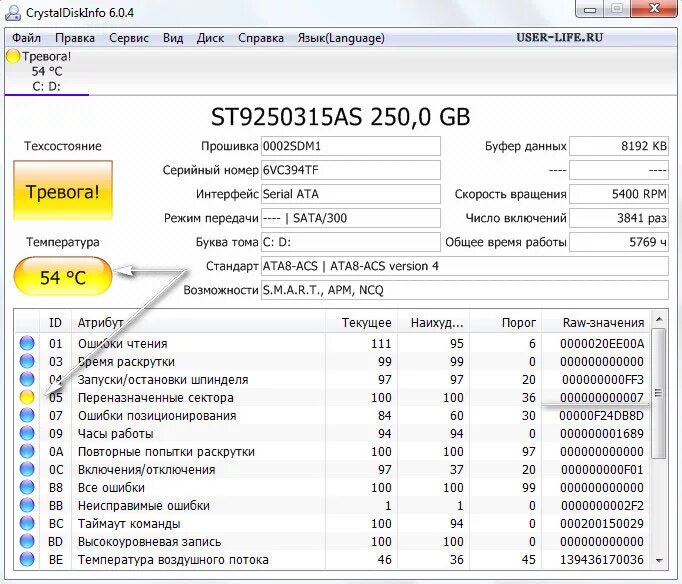The width and height of the screenshot is (682, 584).
Task: Select the Высокоуровневая запись row
Action: click(x=333, y=541)
